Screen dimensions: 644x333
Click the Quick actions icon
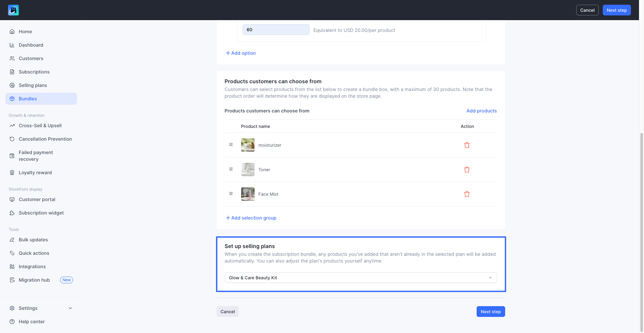coord(12,253)
